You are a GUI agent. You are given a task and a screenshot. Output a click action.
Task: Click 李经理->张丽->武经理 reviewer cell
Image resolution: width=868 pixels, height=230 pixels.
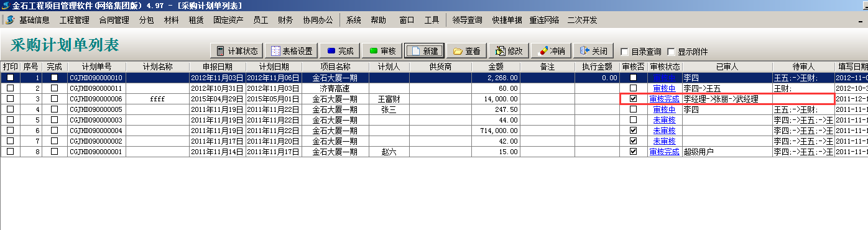point(727,99)
